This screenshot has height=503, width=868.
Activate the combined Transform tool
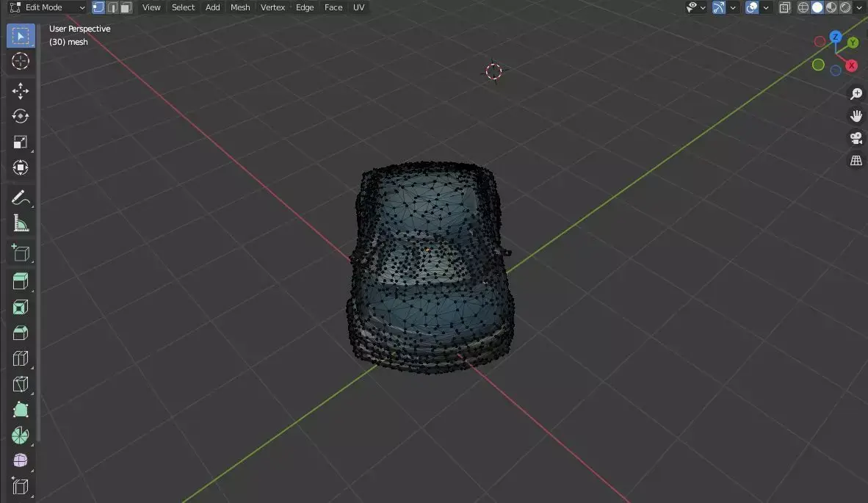21,167
